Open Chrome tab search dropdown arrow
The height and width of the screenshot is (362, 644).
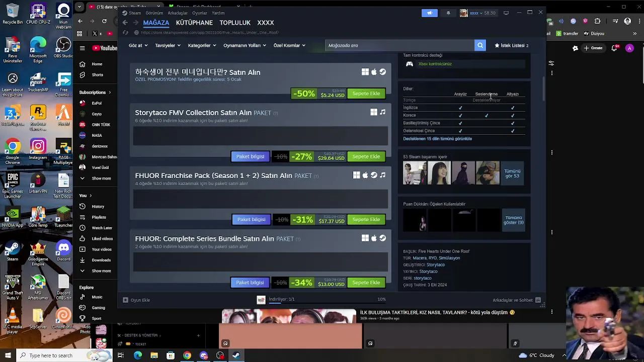click(x=79, y=7)
